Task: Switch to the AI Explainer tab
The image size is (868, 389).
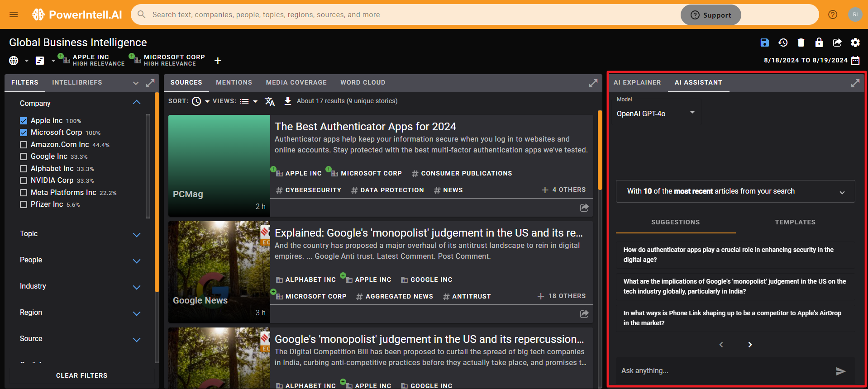Action: [637, 83]
